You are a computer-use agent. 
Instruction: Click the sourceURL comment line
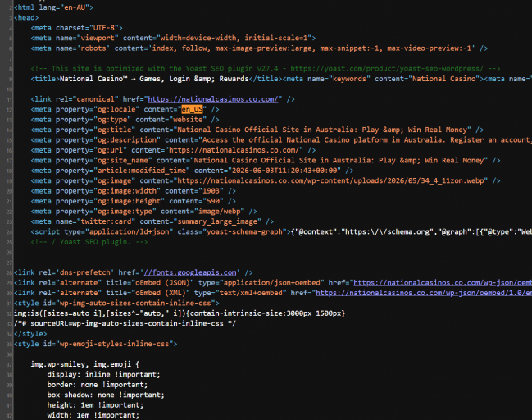(x=125, y=323)
